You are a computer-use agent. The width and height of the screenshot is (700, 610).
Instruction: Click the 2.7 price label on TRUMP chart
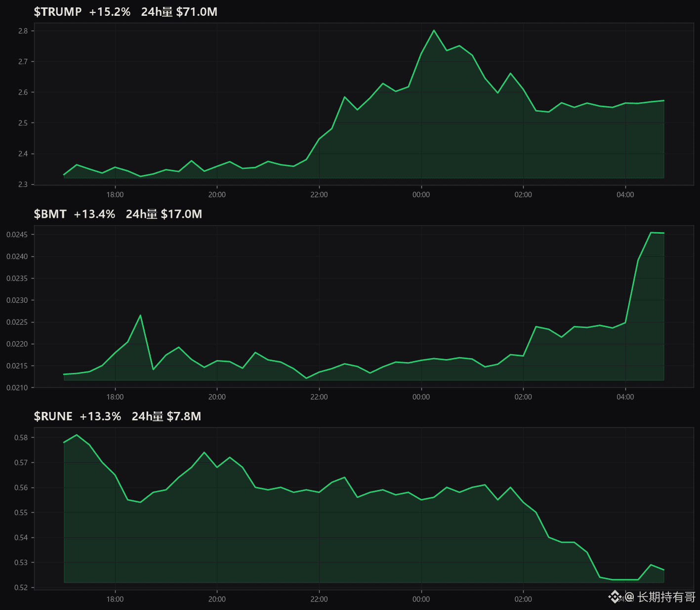pyautogui.click(x=23, y=62)
